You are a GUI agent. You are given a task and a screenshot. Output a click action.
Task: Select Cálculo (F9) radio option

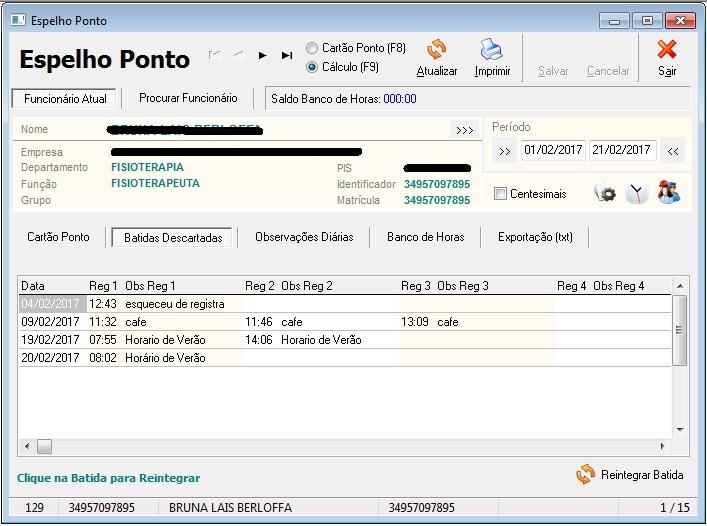[x=313, y=67]
